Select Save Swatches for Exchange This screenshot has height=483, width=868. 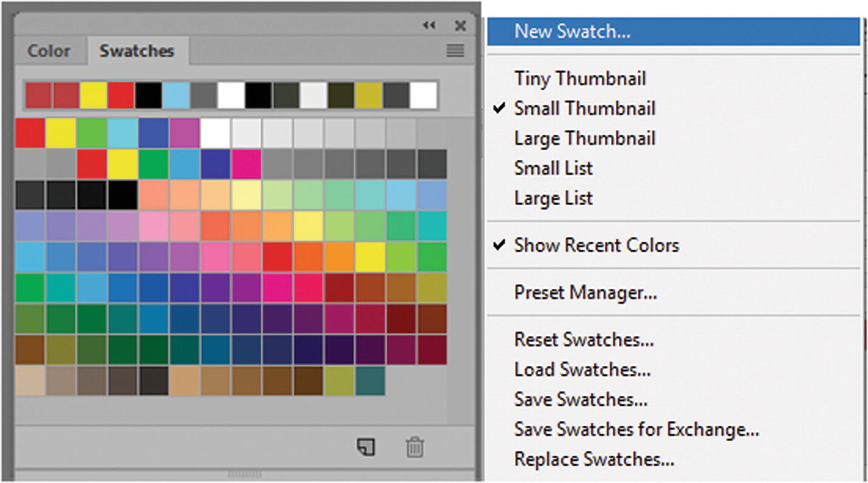tap(637, 429)
